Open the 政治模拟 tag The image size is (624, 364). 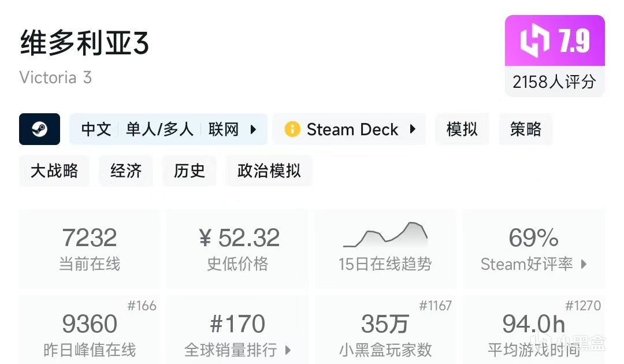tap(269, 170)
